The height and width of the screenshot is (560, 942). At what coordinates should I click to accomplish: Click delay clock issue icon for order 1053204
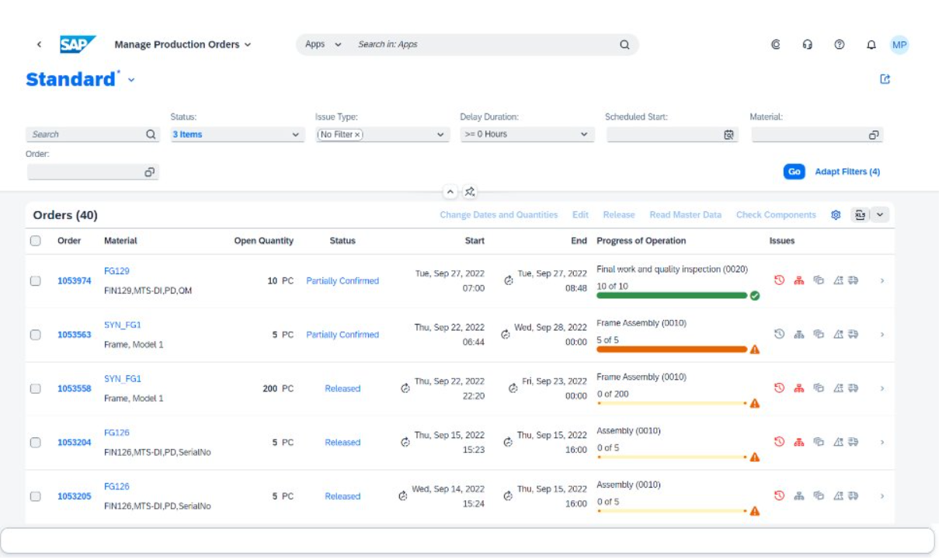[780, 442]
